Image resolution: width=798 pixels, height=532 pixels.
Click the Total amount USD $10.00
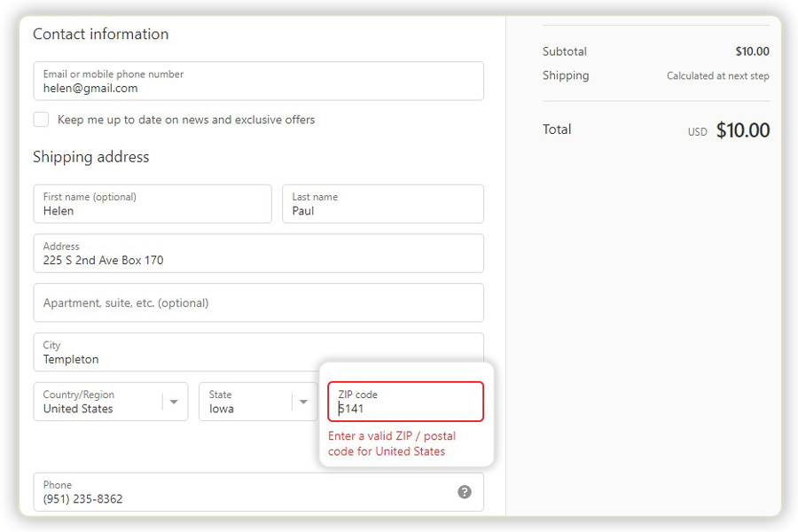point(728,130)
